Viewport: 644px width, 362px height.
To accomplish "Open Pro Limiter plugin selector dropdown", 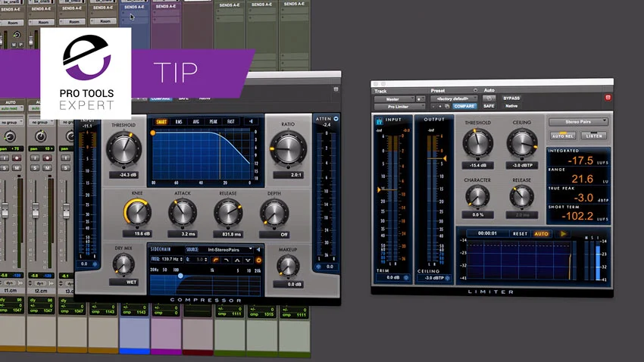I will pyautogui.click(x=399, y=107).
